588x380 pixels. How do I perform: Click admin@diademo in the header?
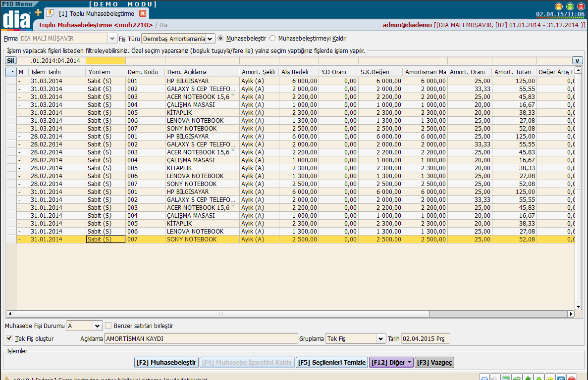tap(407, 25)
